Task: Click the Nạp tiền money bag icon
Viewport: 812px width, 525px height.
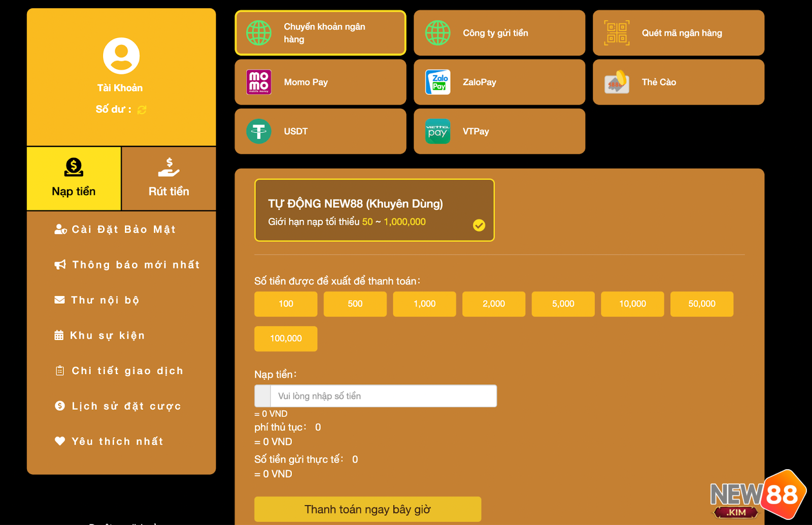Action: pos(74,167)
